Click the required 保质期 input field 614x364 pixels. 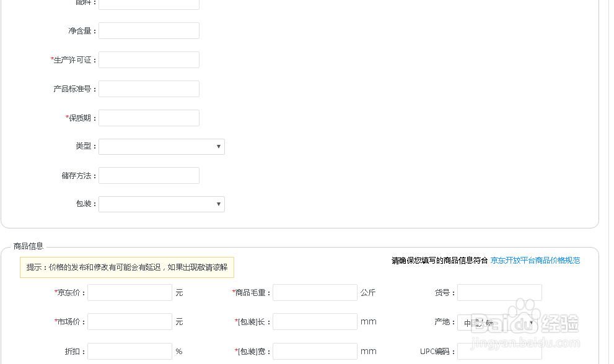click(x=149, y=118)
